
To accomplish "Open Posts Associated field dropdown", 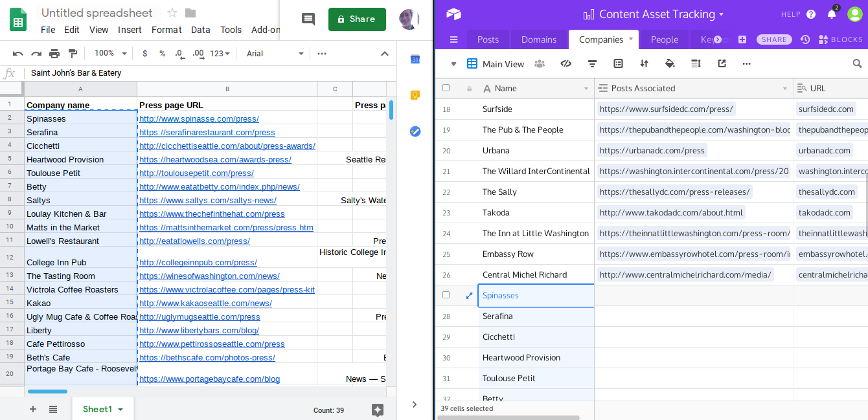I will (785, 89).
